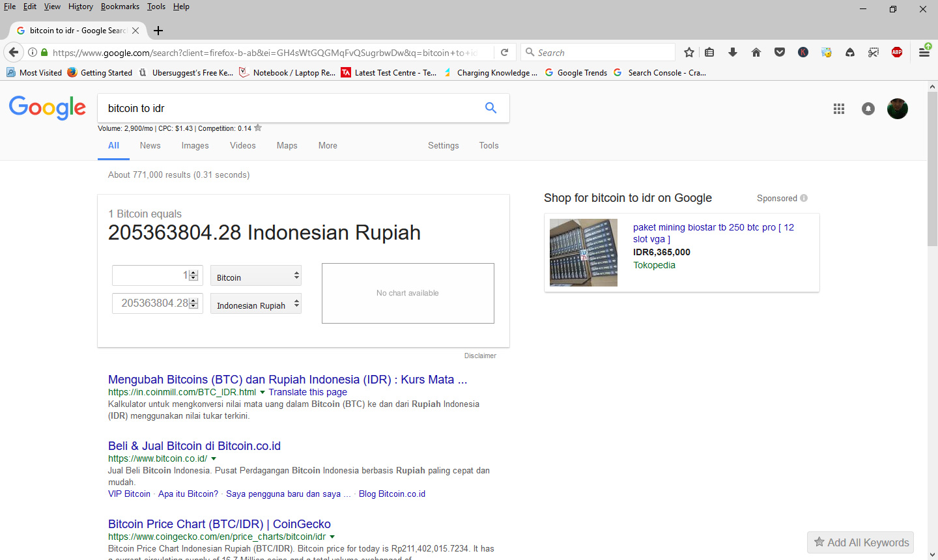
Task: Go back using the browser back arrow
Action: [x=14, y=52]
